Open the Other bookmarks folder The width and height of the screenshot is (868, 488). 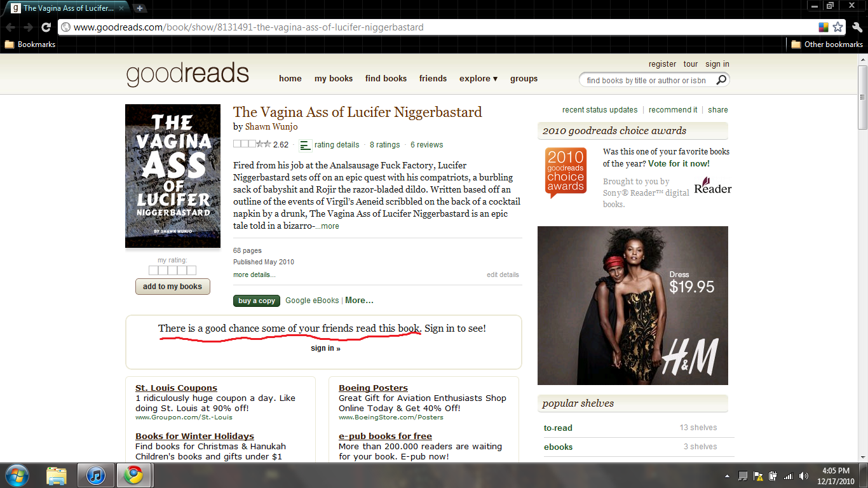coord(827,44)
